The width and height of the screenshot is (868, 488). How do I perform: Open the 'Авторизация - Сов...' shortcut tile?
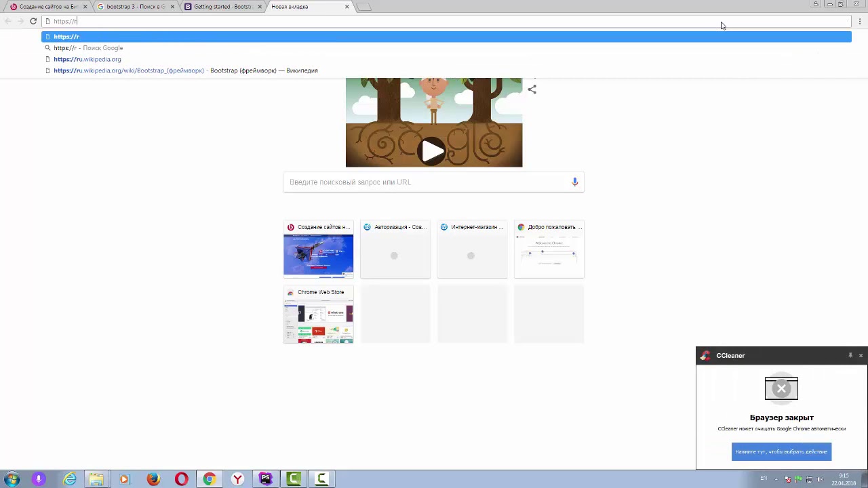coord(395,249)
